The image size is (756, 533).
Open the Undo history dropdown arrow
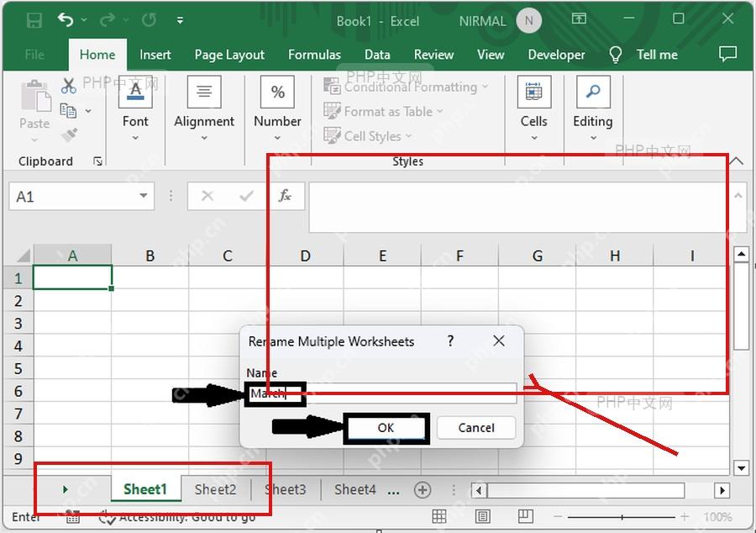(84, 20)
